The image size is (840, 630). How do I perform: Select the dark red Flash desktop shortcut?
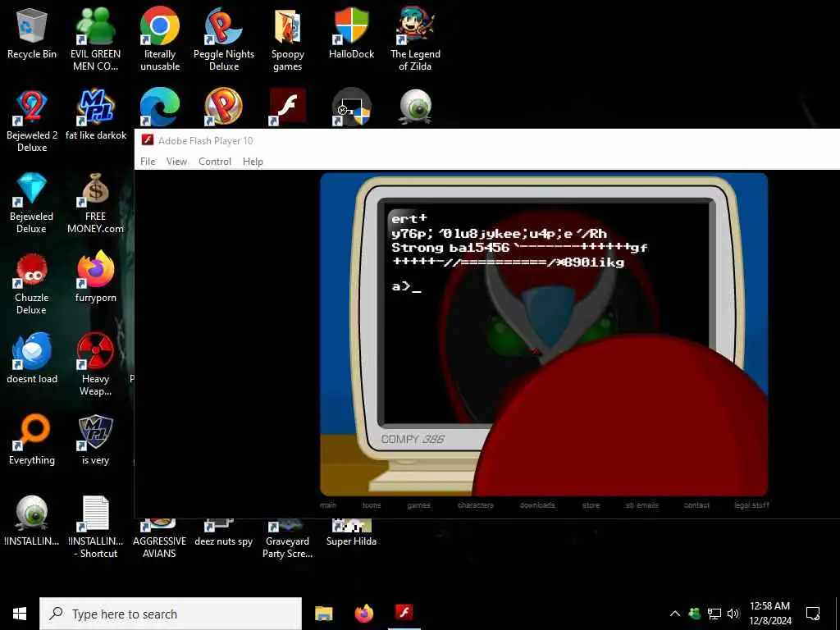coord(287,107)
